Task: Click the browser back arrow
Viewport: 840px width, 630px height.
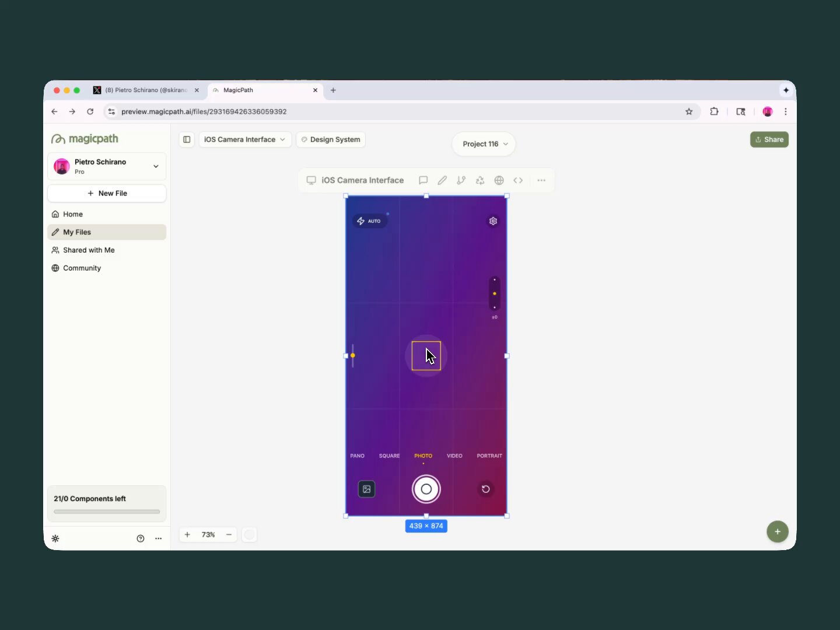Action: (54, 111)
